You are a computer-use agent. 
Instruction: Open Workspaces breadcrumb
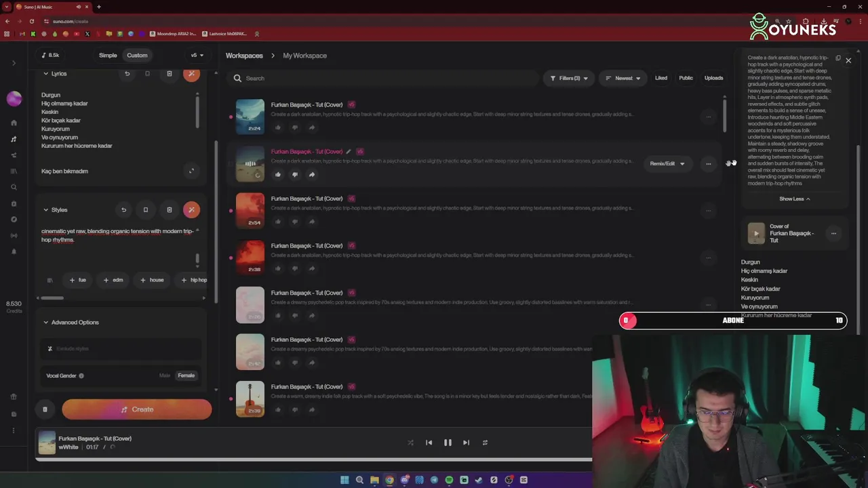point(244,56)
